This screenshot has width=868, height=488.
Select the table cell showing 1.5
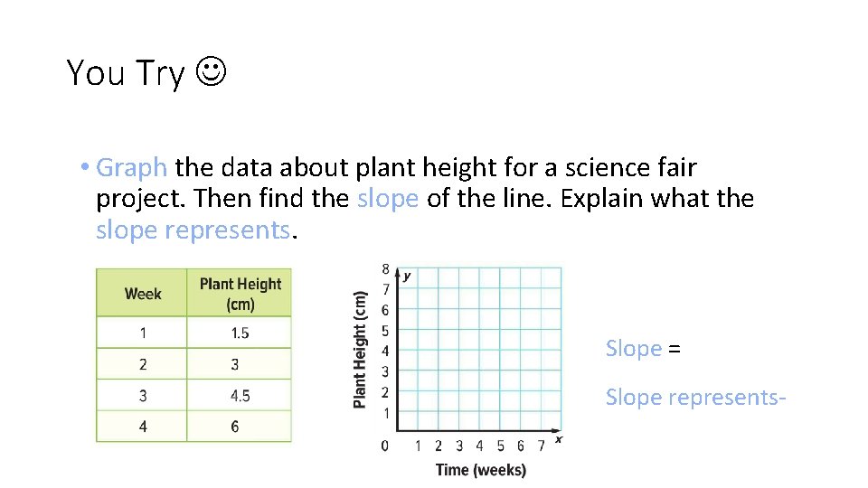(240, 333)
